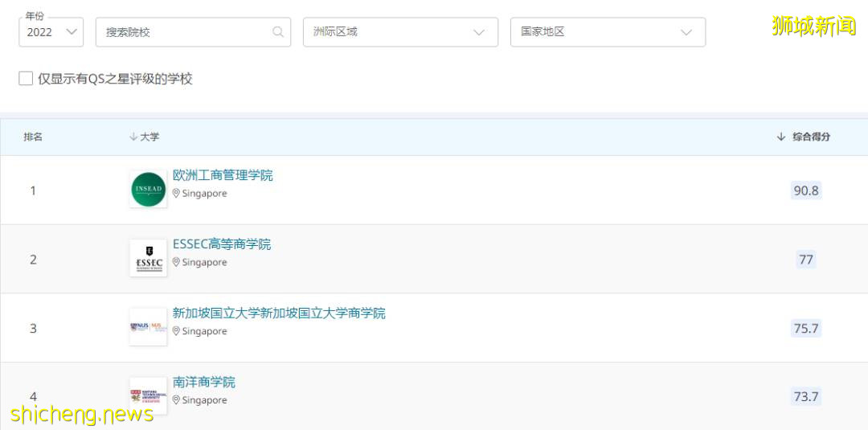The height and width of the screenshot is (430, 868).
Task: Click the location pin under 新加坡国立大学 row
Action: [176, 331]
